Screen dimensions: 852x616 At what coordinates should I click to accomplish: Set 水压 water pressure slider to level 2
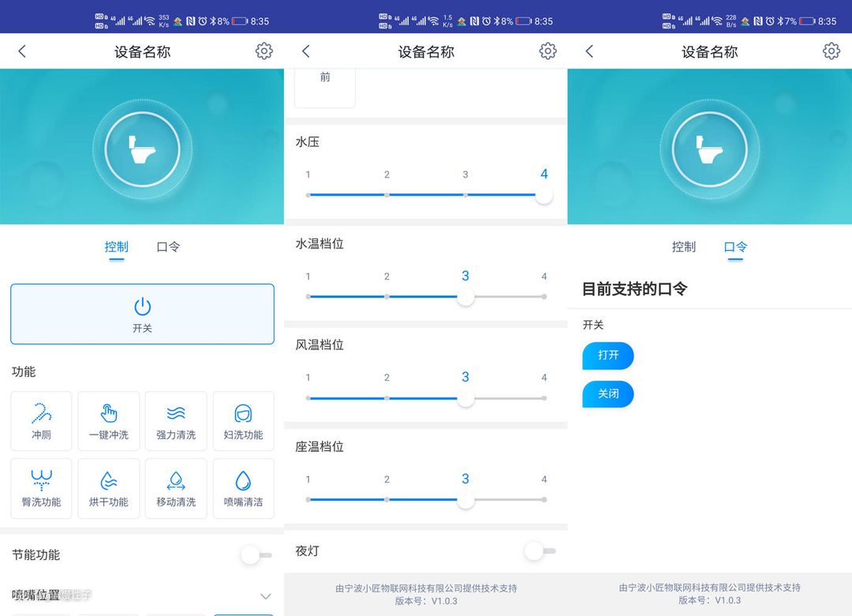[387, 195]
